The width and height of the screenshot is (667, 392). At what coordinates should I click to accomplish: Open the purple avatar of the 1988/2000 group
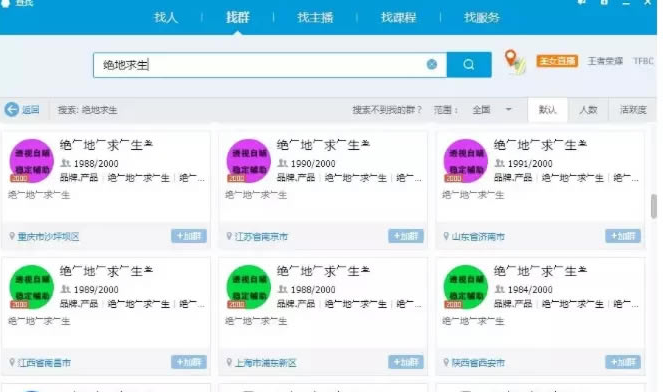(32, 161)
